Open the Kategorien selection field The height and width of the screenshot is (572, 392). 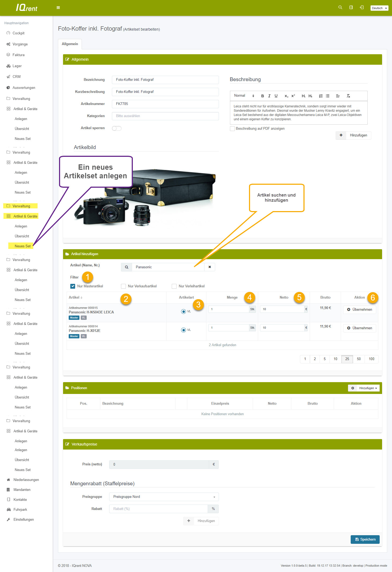click(165, 116)
